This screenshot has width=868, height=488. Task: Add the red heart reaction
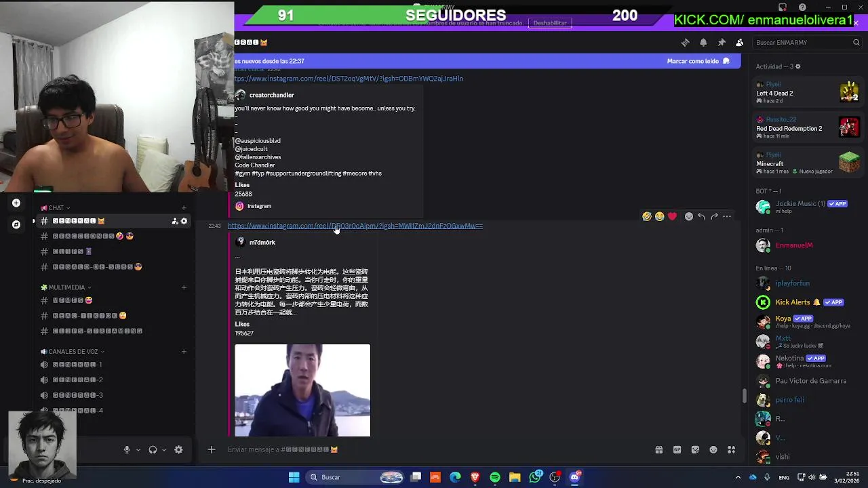(x=672, y=216)
